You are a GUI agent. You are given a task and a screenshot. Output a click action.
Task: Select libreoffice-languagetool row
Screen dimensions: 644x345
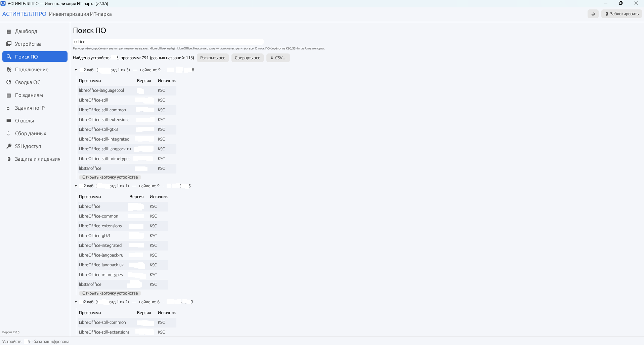tap(127, 90)
